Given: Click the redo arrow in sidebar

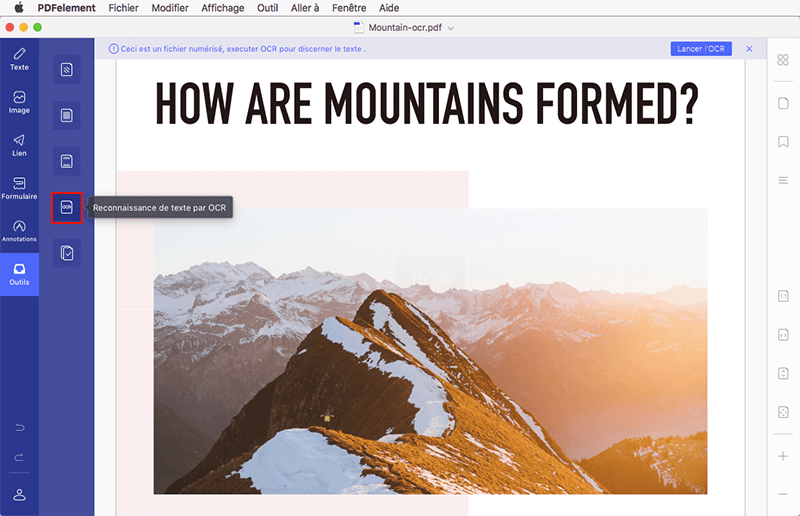Looking at the screenshot, I should tap(19, 457).
